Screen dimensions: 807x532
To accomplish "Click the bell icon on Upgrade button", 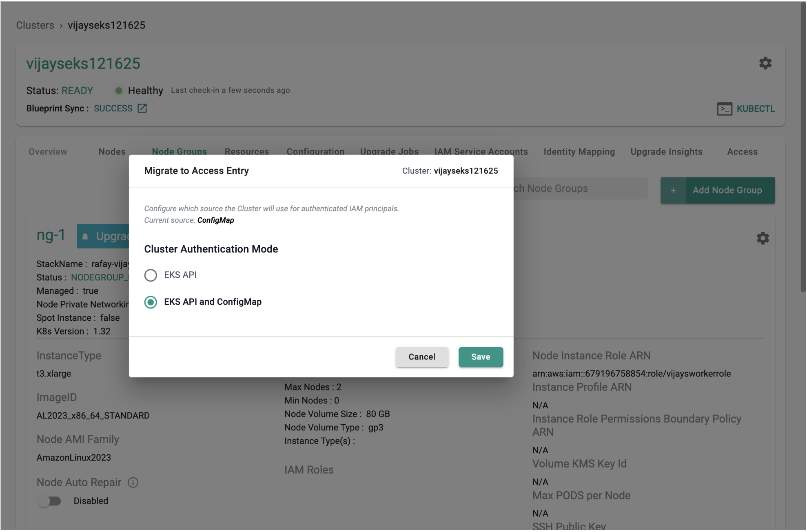I will 85,237.
